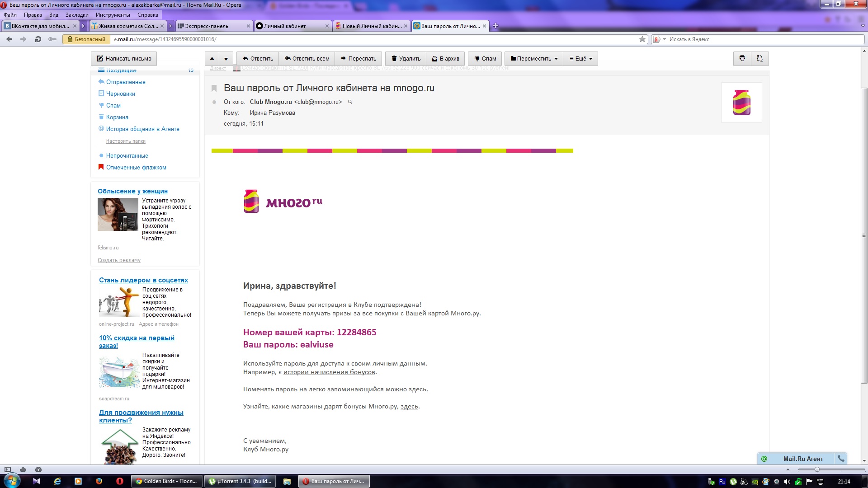Click the sender avatar jar image
Screen dimensions: 868x488
pos(741,103)
